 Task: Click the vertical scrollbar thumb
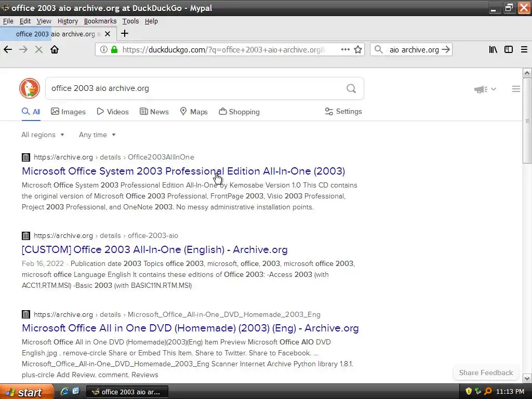(527, 121)
